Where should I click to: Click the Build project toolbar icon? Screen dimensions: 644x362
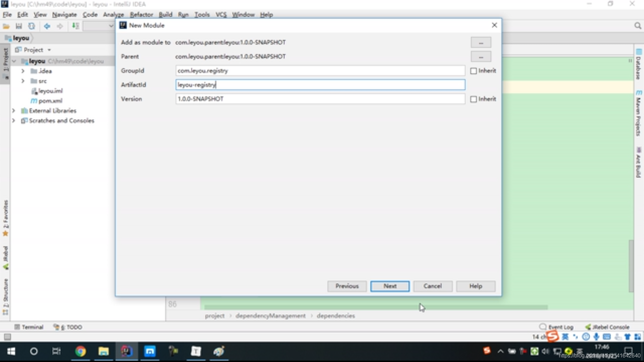click(x=75, y=26)
